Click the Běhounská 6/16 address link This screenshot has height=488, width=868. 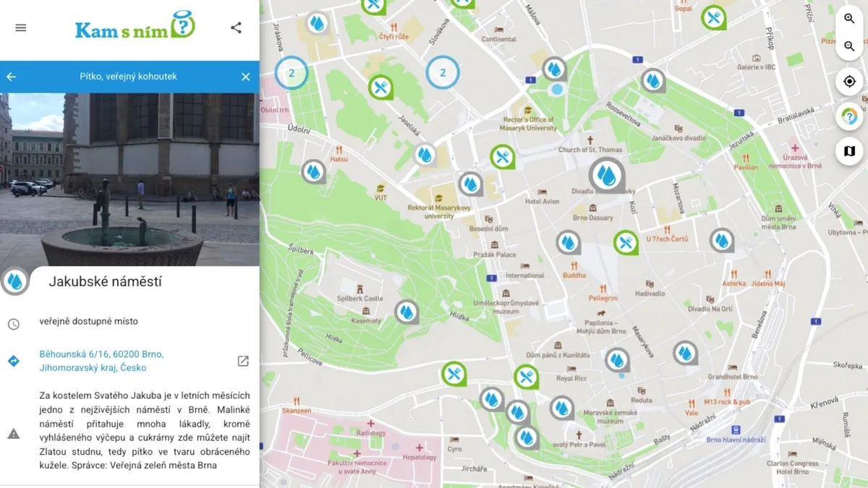[102, 361]
